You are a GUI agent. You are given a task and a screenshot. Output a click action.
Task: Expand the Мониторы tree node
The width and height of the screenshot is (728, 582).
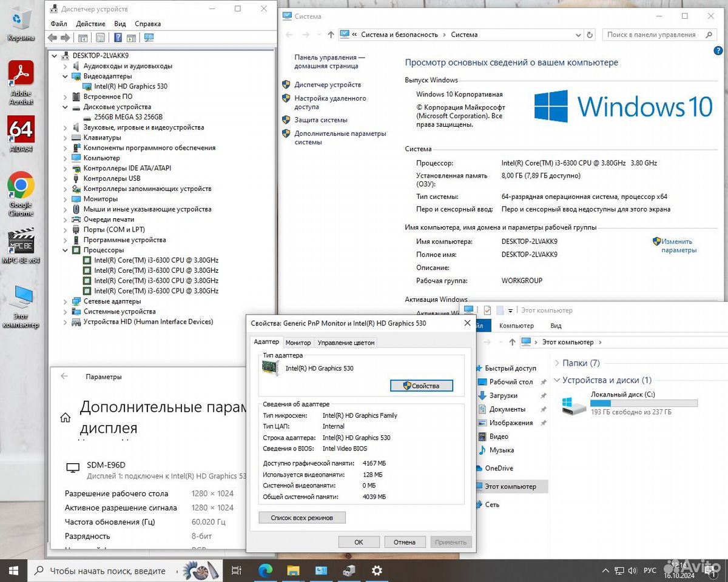[x=66, y=199]
